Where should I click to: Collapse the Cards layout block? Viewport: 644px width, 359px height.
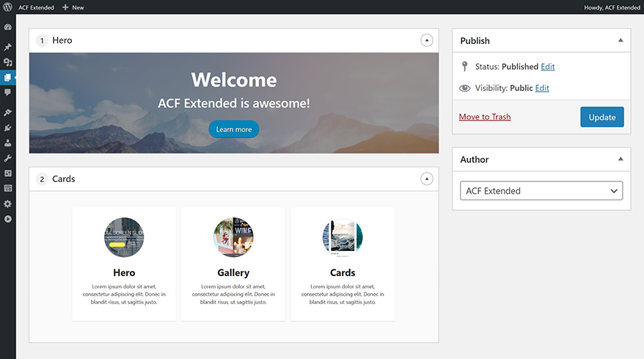(x=427, y=178)
